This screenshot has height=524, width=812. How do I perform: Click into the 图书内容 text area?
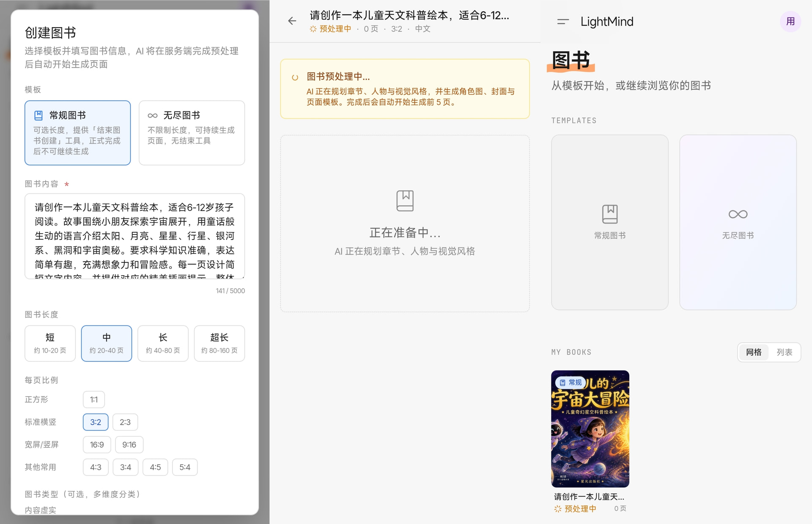coord(134,236)
